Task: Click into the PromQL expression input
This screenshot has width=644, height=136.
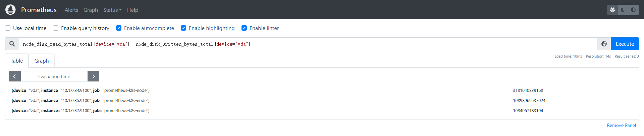Action: pos(302,44)
